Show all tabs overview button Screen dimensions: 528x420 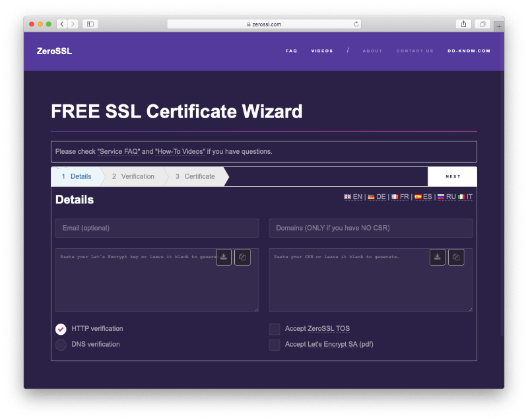coord(482,24)
